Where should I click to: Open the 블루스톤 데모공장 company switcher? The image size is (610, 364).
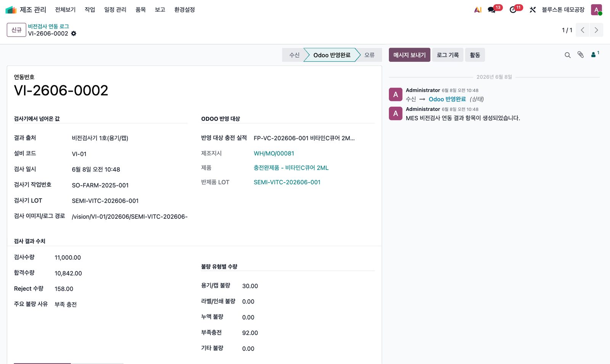(x=563, y=10)
